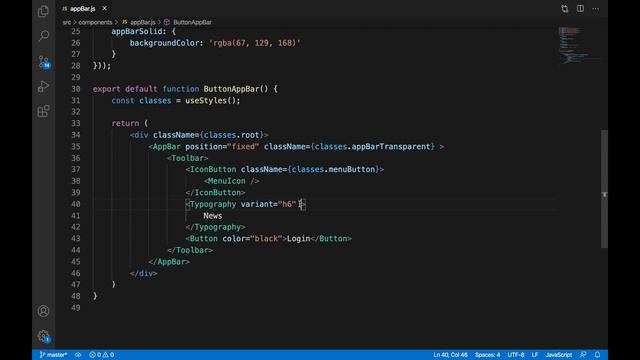Screen dimensions: 640x360
Task: Click the src breadcrumb segment
Action: [67, 22]
